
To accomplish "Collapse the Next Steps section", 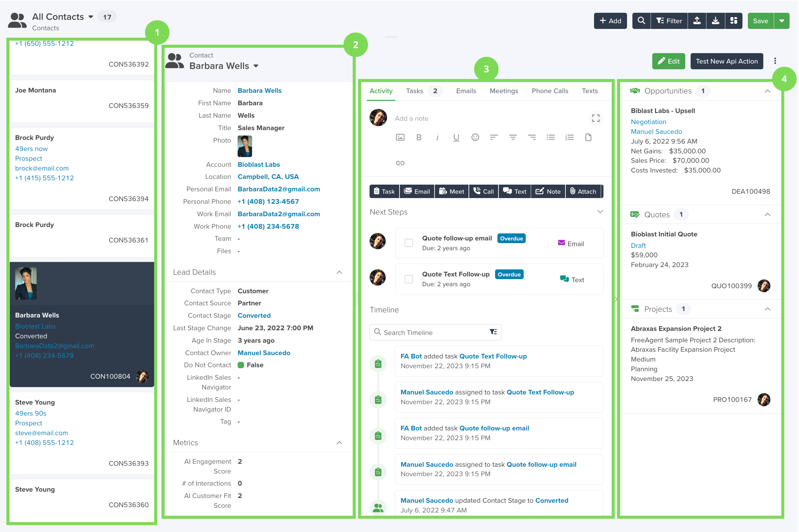I will tap(600, 212).
